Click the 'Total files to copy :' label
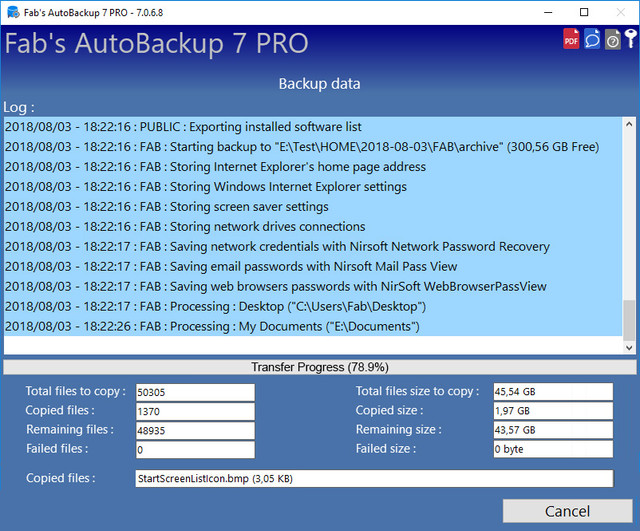This screenshot has width=640, height=531. 76,391
